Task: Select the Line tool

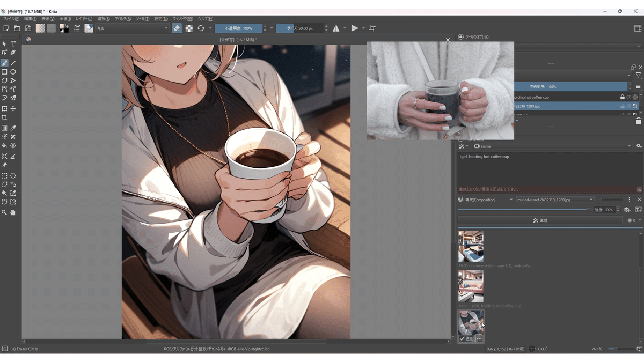Action: pos(13,63)
